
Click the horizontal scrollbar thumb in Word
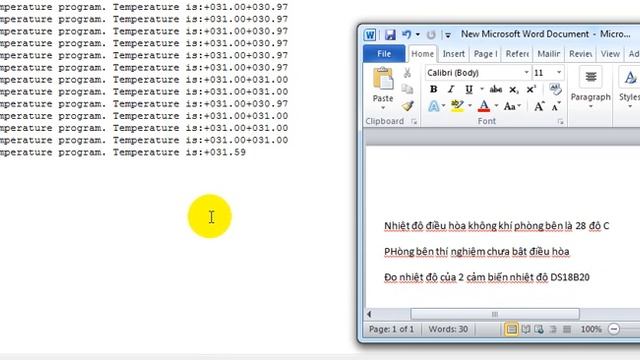[x=495, y=314]
